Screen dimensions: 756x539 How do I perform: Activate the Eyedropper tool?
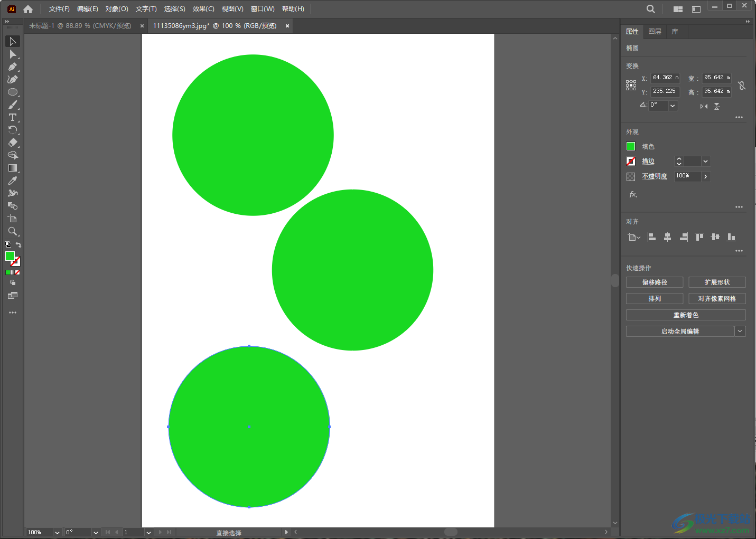click(13, 181)
